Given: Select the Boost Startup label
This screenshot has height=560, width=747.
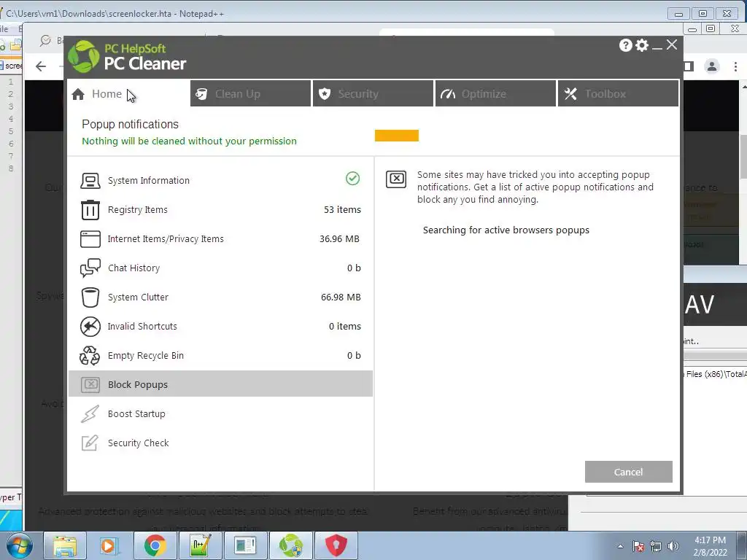Looking at the screenshot, I should pyautogui.click(x=136, y=414).
